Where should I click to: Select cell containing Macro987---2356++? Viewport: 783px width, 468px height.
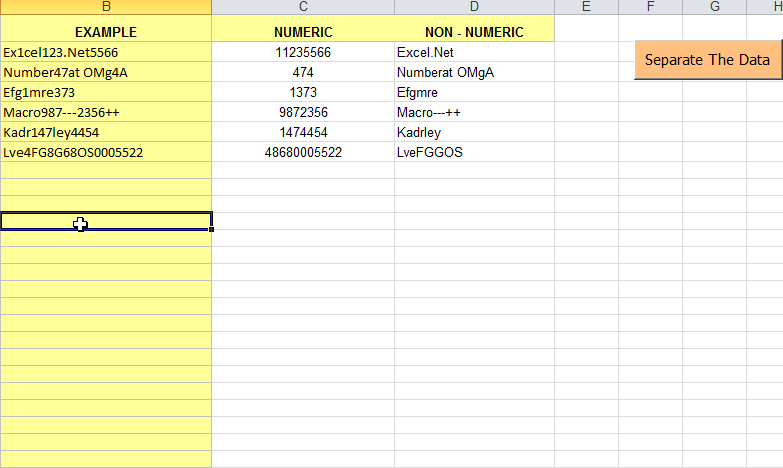pos(106,112)
